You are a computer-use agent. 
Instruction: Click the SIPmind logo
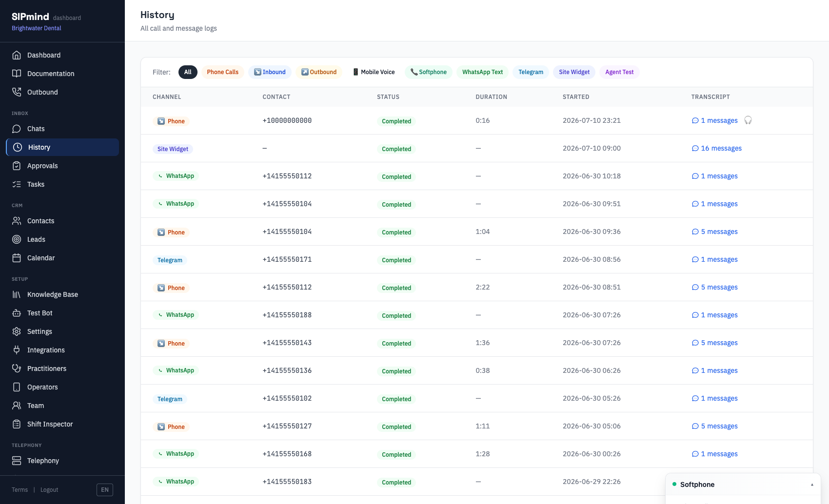[30, 17]
